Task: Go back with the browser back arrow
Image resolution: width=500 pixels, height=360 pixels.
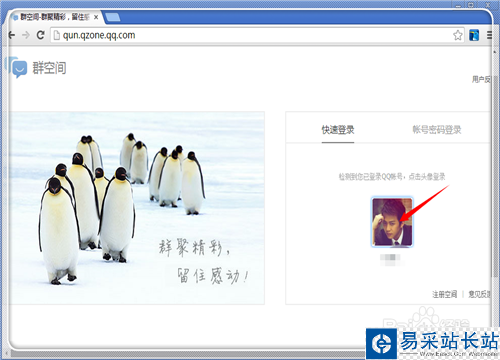Action: 12,35
